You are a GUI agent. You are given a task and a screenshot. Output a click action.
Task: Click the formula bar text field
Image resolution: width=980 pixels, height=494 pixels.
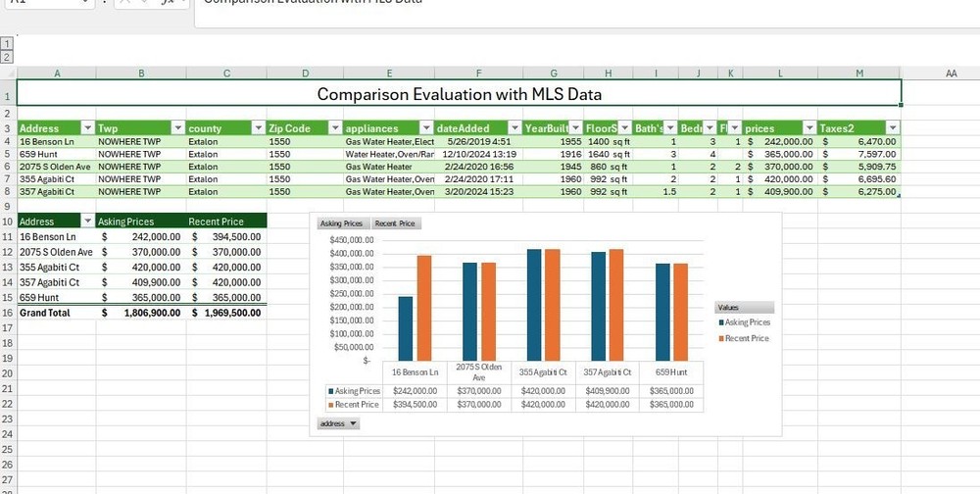click(587, 8)
